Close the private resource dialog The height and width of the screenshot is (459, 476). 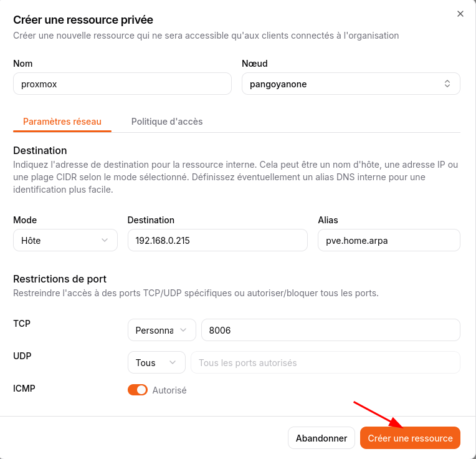pyautogui.click(x=460, y=14)
